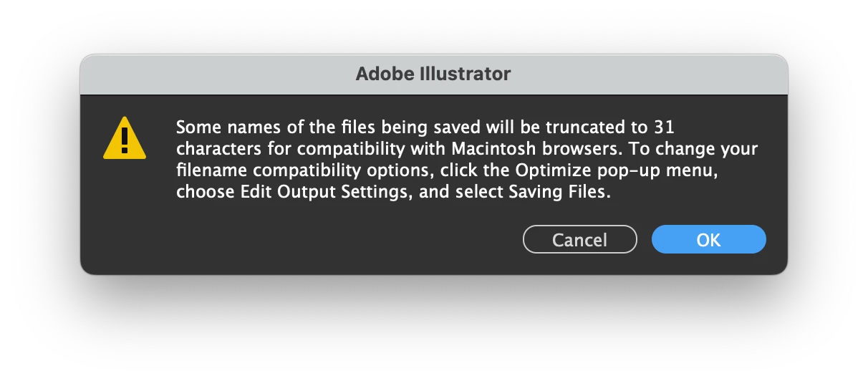
Task: Click the yellow warning triangle icon
Action: [125, 139]
